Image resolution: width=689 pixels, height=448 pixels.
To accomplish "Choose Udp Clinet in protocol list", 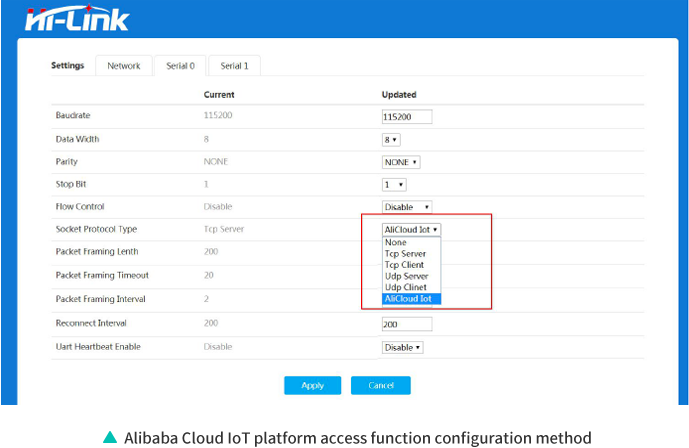I will [x=411, y=287].
